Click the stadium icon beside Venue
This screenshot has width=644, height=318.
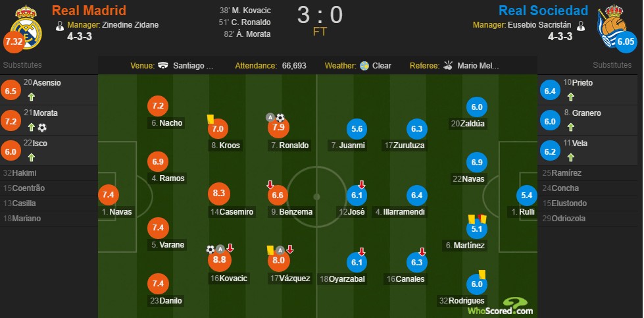[x=163, y=66]
